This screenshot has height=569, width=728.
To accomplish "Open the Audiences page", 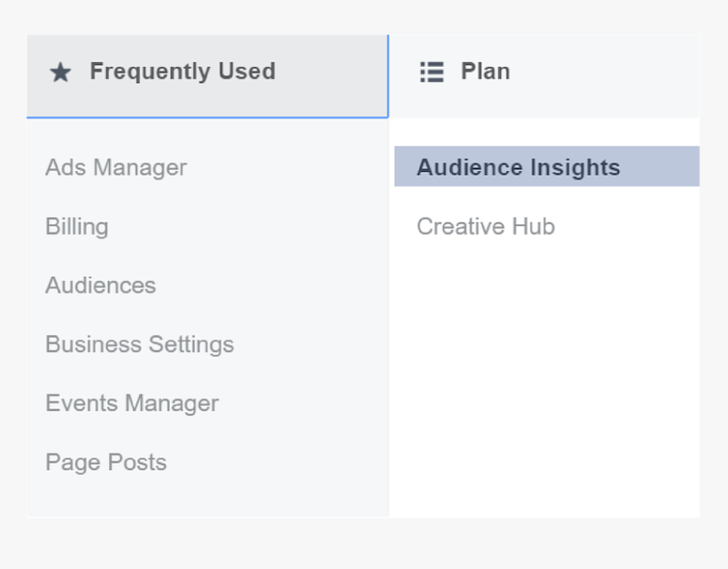I will (x=101, y=285).
